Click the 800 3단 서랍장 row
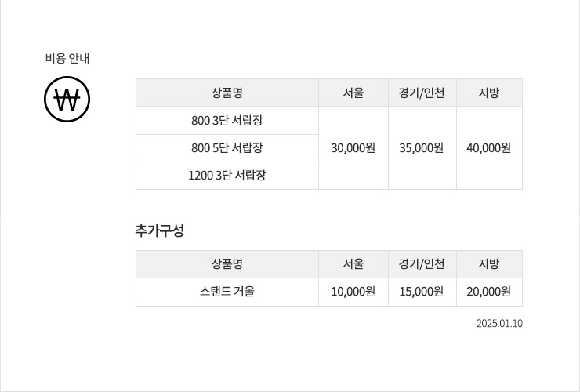The width and height of the screenshot is (580, 392). pyautogui.click(x=227, y=120)
